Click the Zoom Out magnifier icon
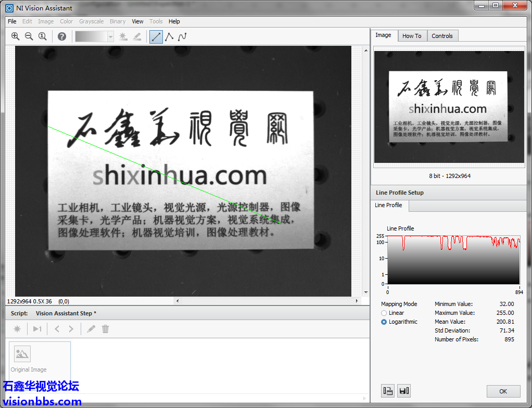This screenshot has width=532, height=408. 29,36
